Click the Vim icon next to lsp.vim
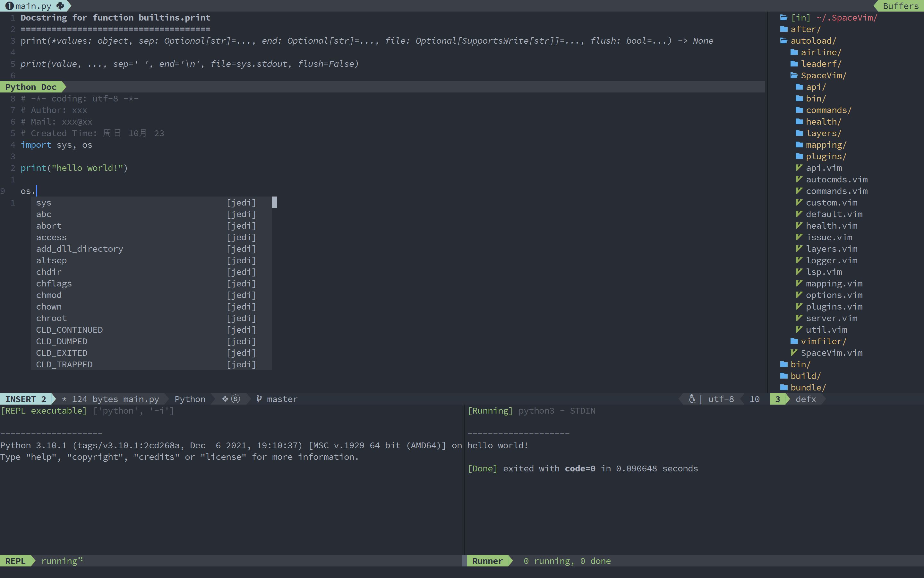 (799, 272)
